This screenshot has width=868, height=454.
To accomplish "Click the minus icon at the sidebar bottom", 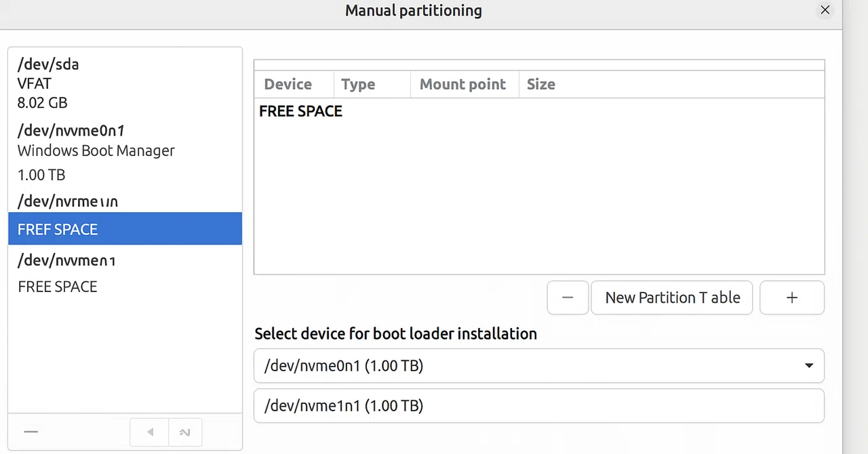I will click(x=31, y=432).
